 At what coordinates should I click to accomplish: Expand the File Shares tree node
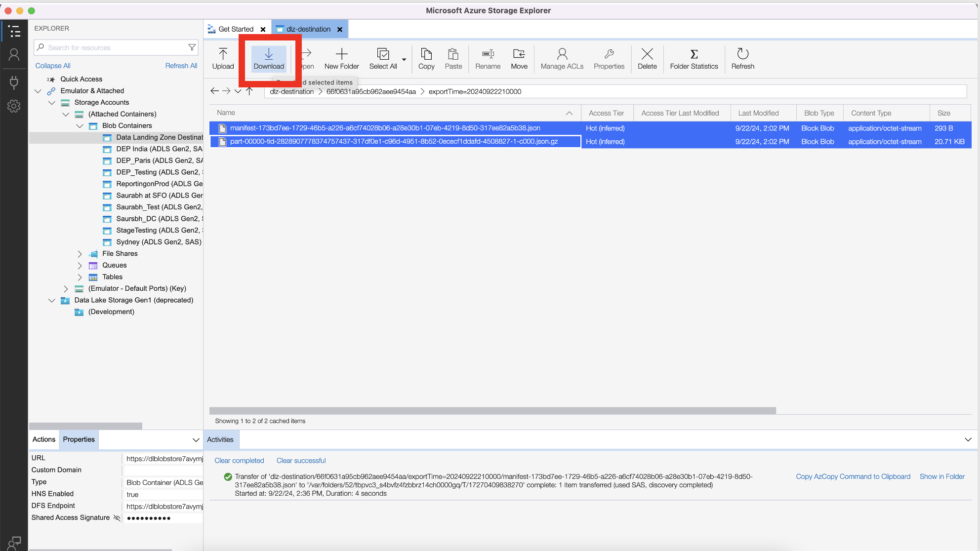click(80, 254)
